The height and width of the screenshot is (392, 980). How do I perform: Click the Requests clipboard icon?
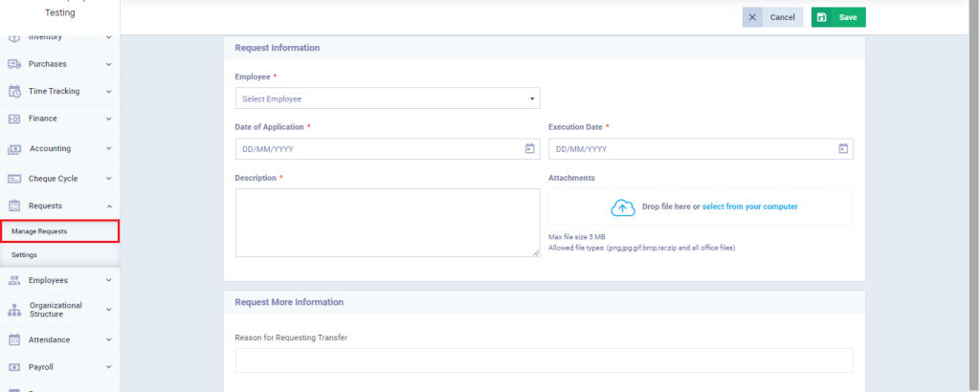[x=14, y=206]
